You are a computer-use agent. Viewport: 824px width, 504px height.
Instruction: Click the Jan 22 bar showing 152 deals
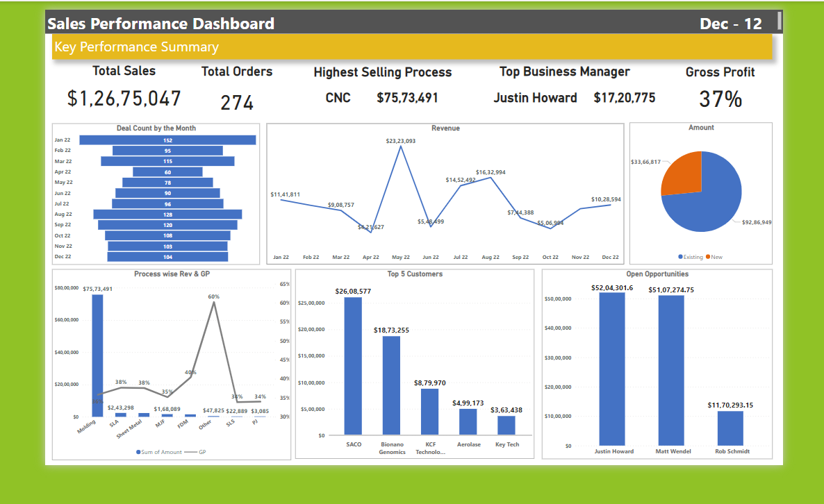[167, 140]
